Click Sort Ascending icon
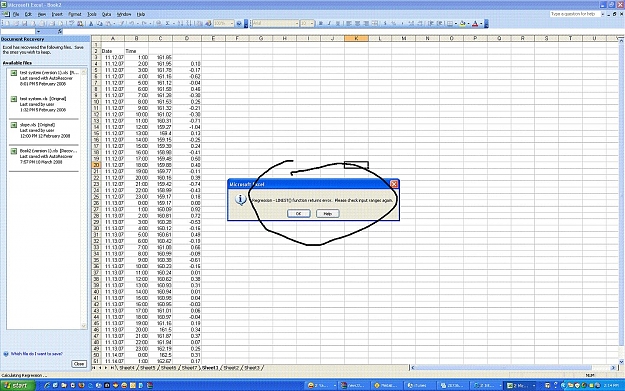The height and width of the screenshot is (391, 625). click(x=180, y=24)
